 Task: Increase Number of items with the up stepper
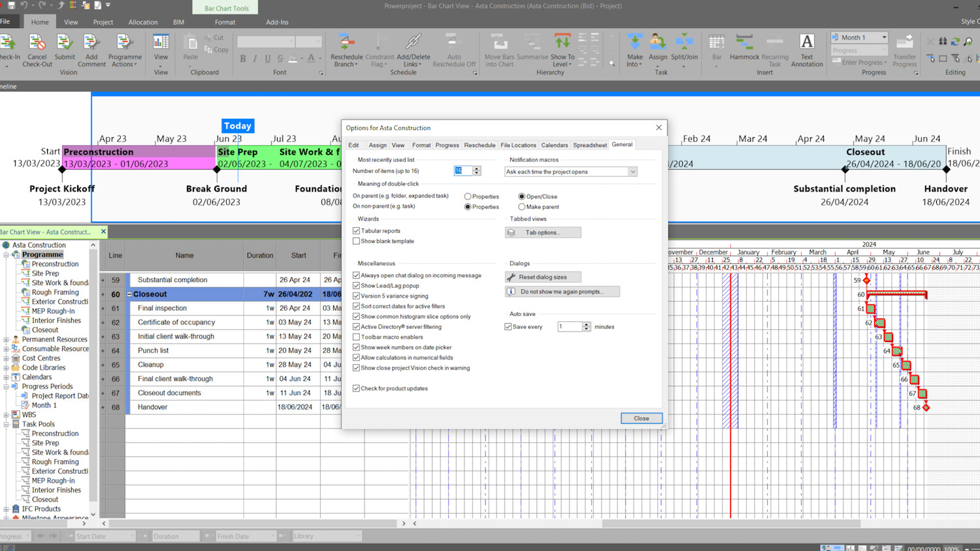tap(477, 168)
